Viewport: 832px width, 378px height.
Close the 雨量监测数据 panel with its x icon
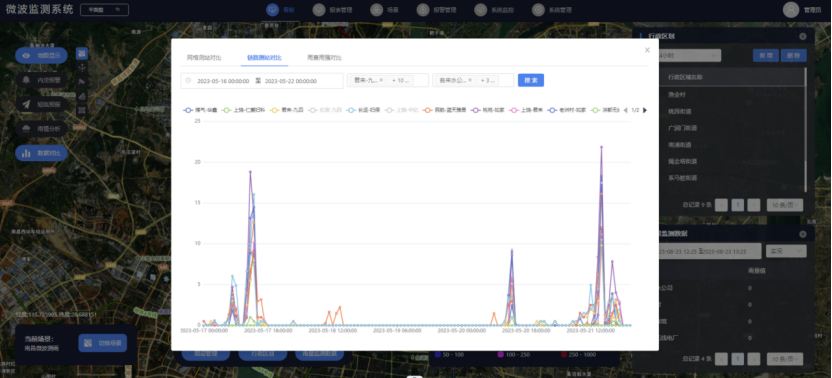[x=803, y=234]
